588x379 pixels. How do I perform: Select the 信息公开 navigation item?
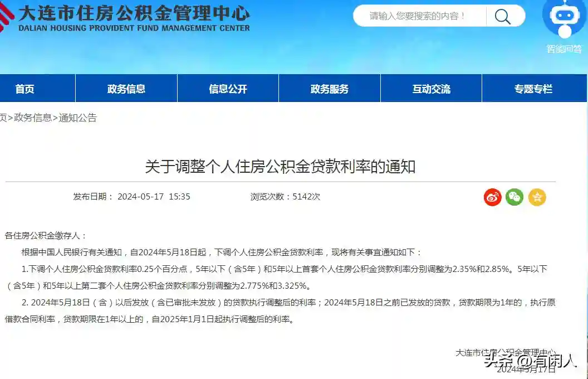(228, 89)
